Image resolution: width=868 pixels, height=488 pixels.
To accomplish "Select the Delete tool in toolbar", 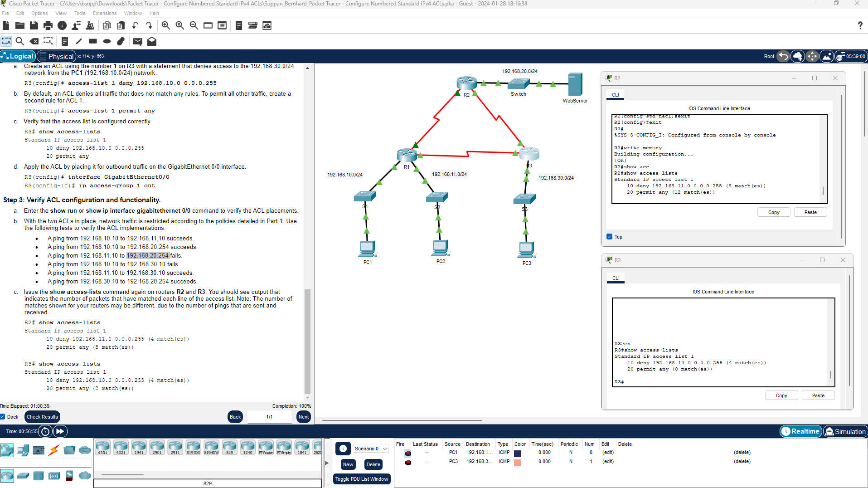I will (34, 41).
